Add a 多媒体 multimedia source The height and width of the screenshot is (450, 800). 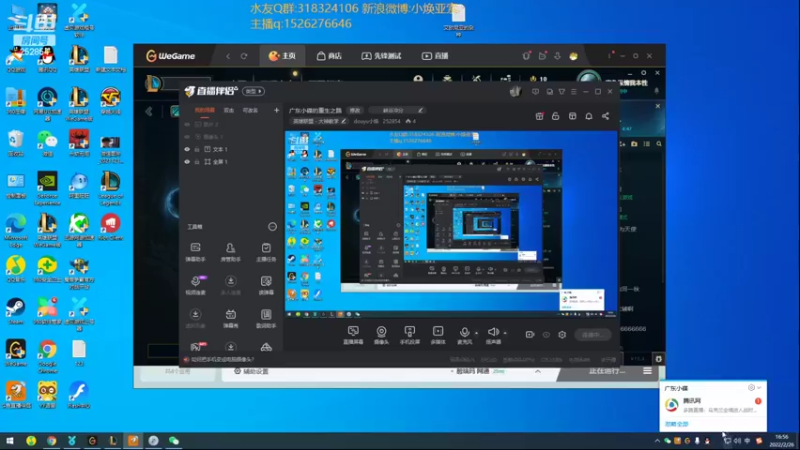pyautogui.click(x=438, y=335)
